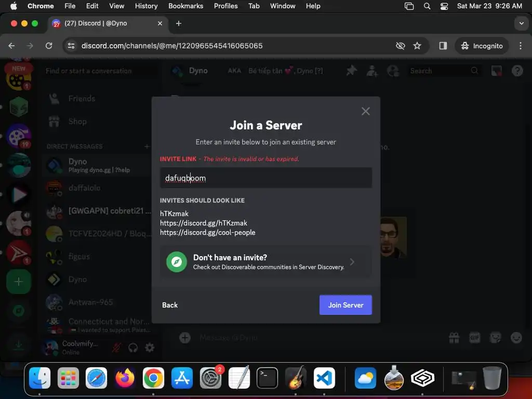Image resolution: width=532 pixels, height=399 pixels.
Task: Close the Join a Server dialog
Action: click(x=365, y=111)
